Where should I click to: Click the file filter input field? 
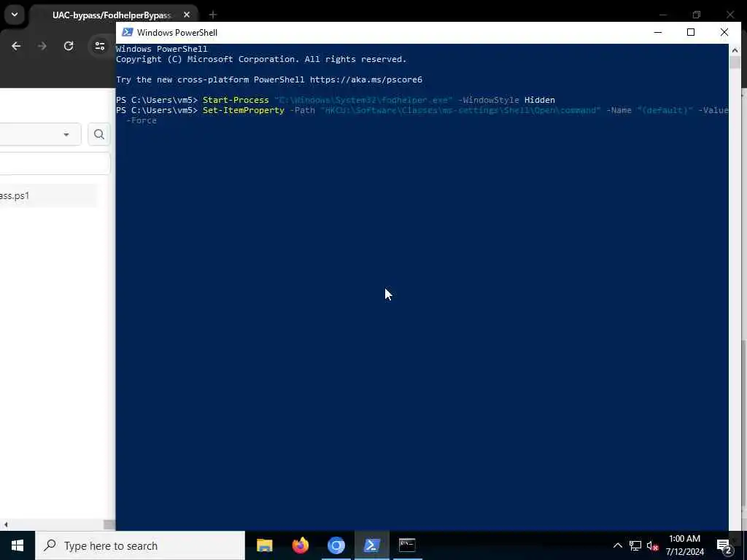(55, 163)
